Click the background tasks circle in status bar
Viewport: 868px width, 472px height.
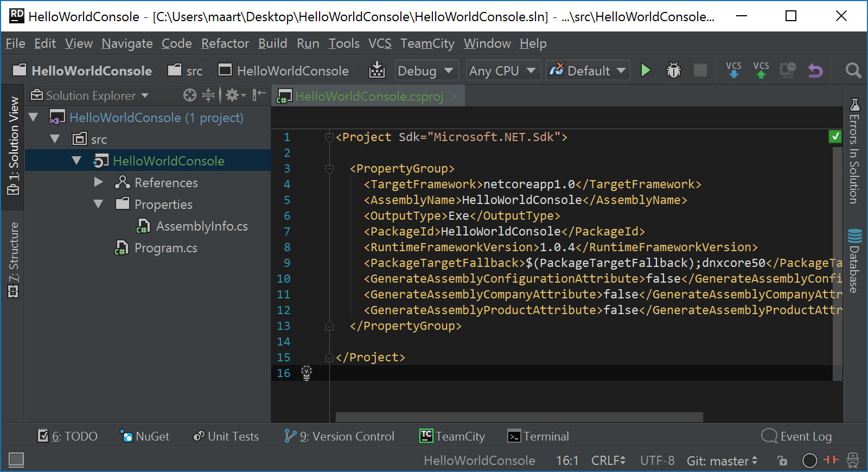click(x=809, y=461)
